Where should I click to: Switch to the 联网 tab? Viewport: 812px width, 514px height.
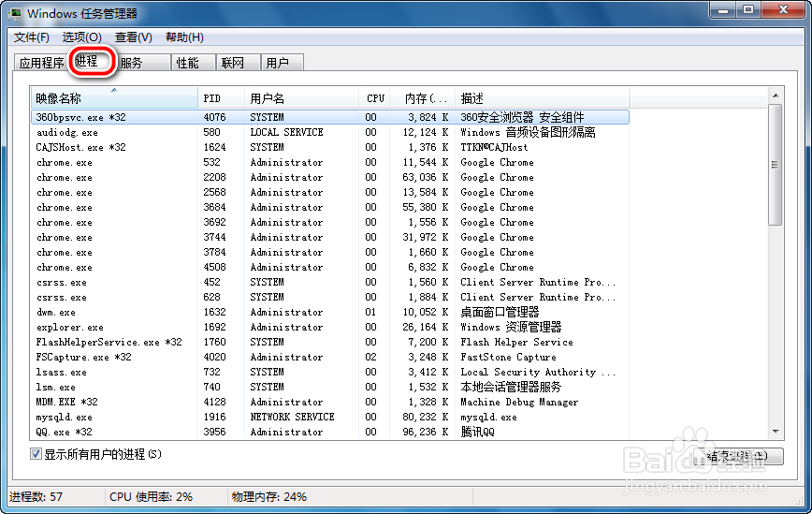point(238,63)
